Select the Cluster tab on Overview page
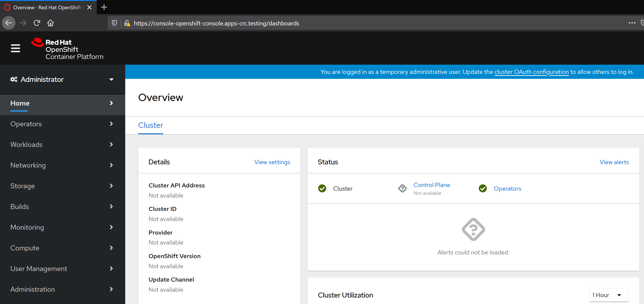644x304 pixels. 151,125
